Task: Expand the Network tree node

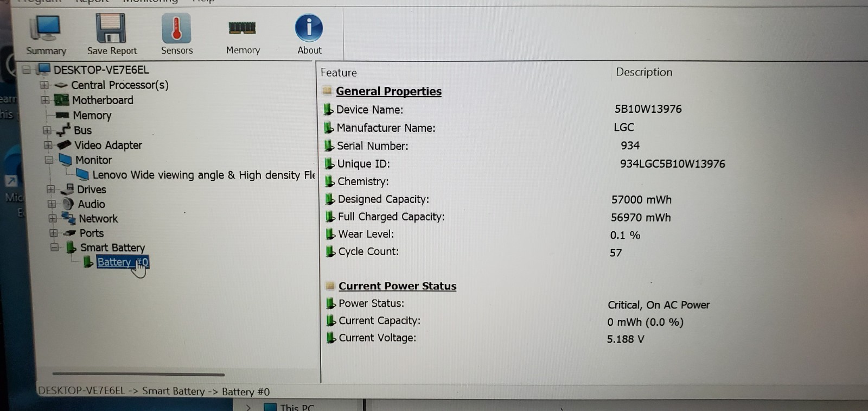Action: click(x=53, y=219)
